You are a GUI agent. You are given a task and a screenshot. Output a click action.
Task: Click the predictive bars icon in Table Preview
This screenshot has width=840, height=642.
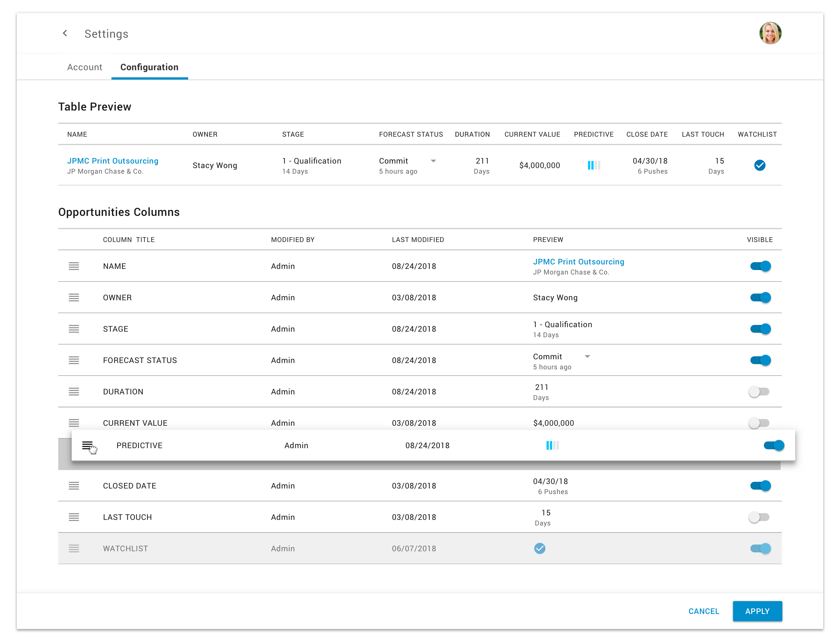594,165
